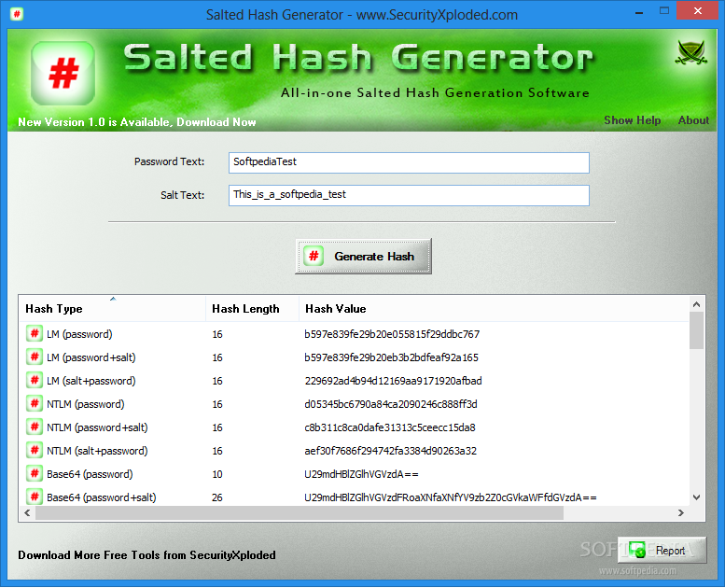
Task: Click horizontal scrollbar left arrow
Action: click(27, 512)
